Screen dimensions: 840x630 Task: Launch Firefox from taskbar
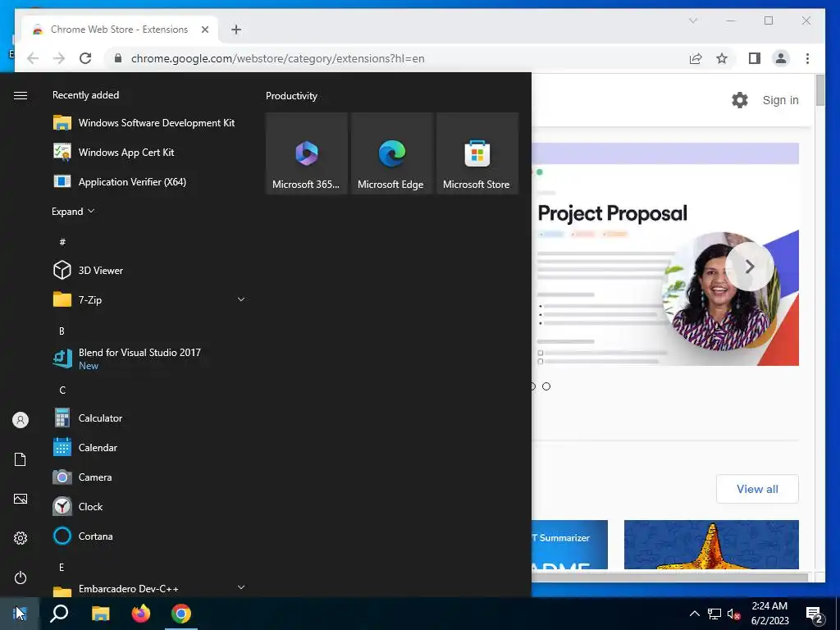(141, 614)
